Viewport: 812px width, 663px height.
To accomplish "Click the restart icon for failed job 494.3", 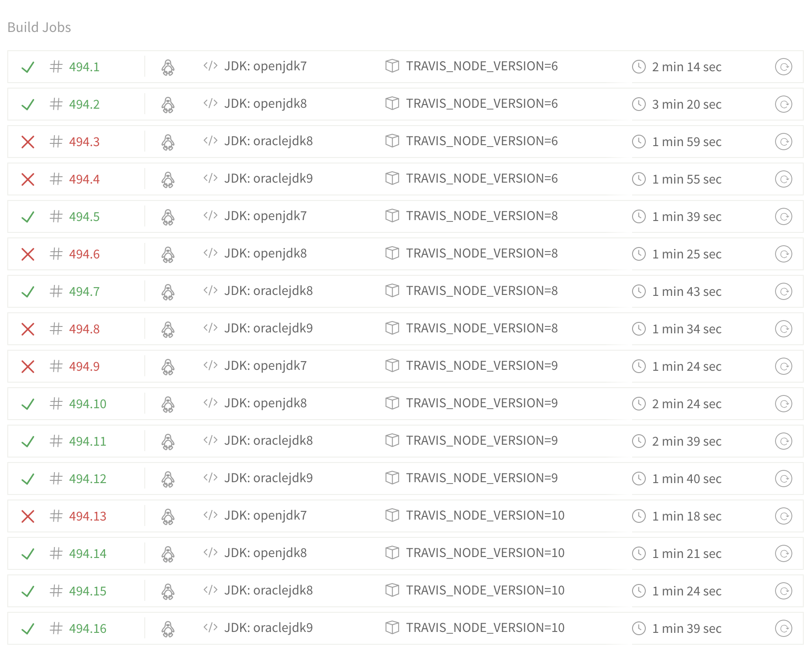I will point(784,142).
